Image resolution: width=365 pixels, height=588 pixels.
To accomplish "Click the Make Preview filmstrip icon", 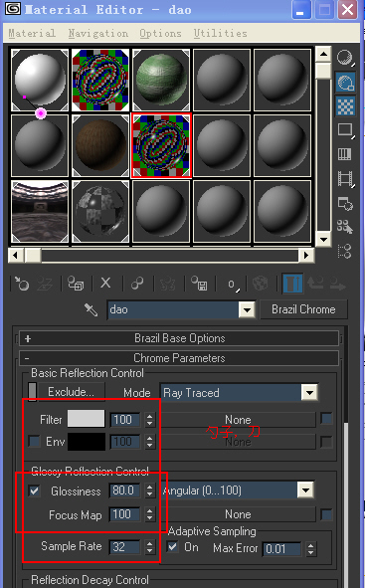I will [345, 178].
